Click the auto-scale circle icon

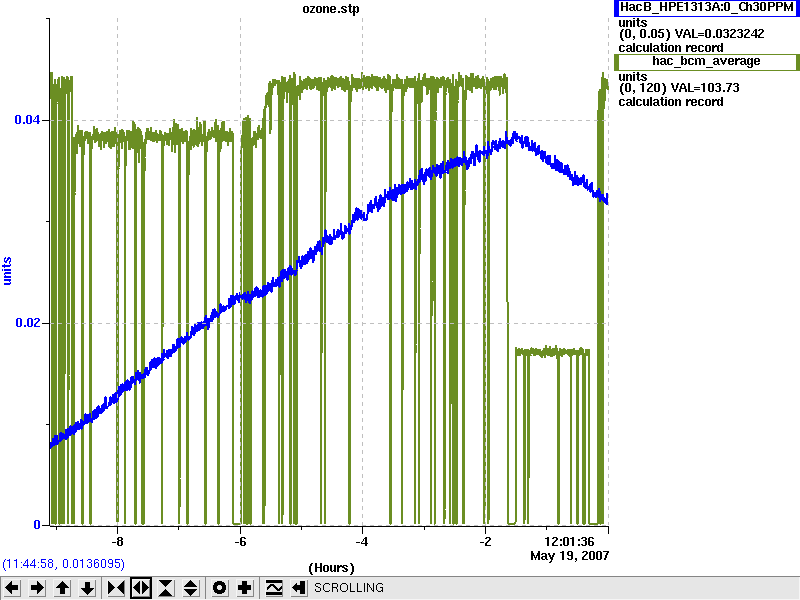click(x=220, y=588)
